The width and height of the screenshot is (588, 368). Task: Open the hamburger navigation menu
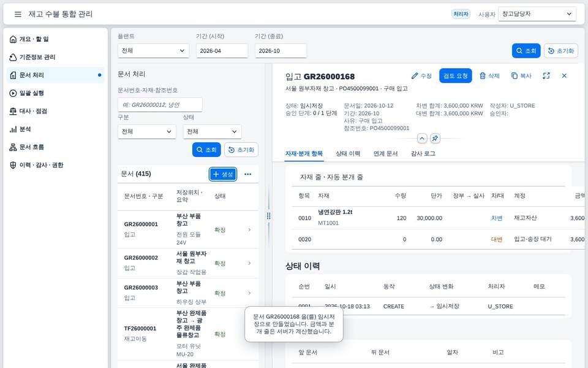[x=18, y=14]
